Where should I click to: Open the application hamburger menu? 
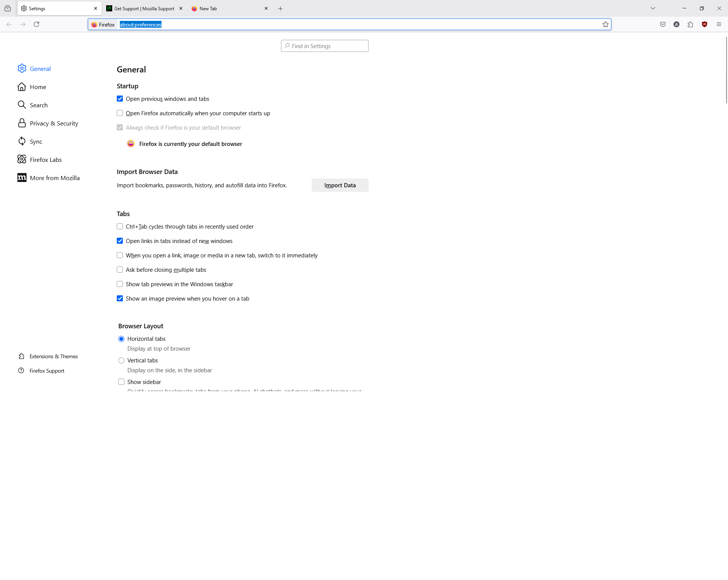click(x=719, y=24)
